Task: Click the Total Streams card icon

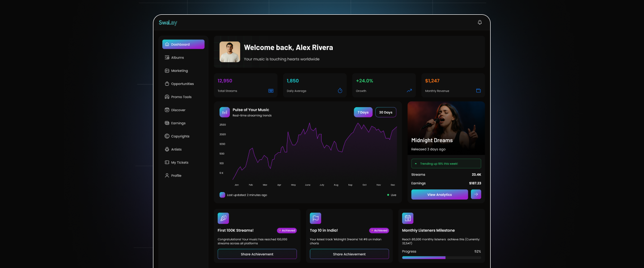Action: [x=271, y=91]
